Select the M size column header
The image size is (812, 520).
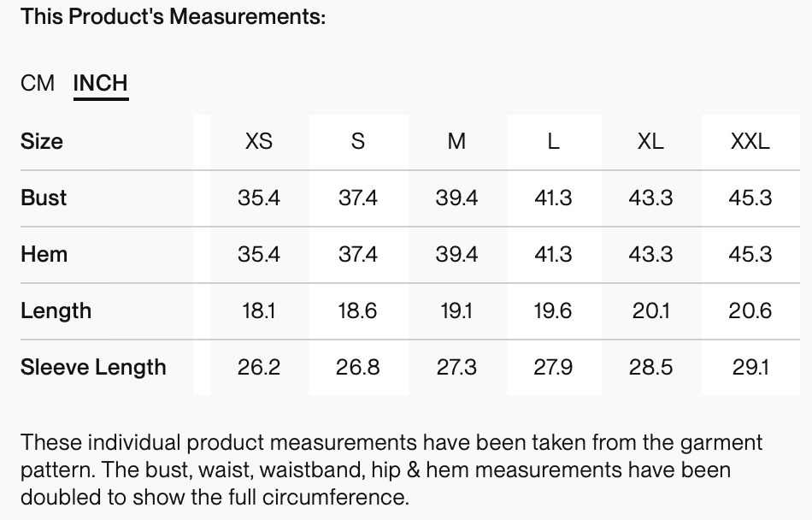click(x=456, y=141)
